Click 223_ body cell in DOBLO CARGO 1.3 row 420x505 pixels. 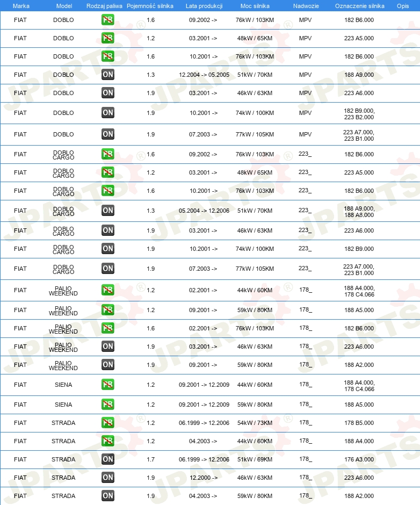tap(305, 211)
